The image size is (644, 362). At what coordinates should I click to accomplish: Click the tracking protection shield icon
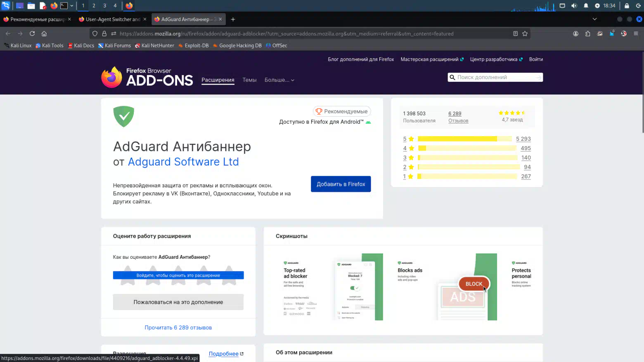[x=95, y=33]
